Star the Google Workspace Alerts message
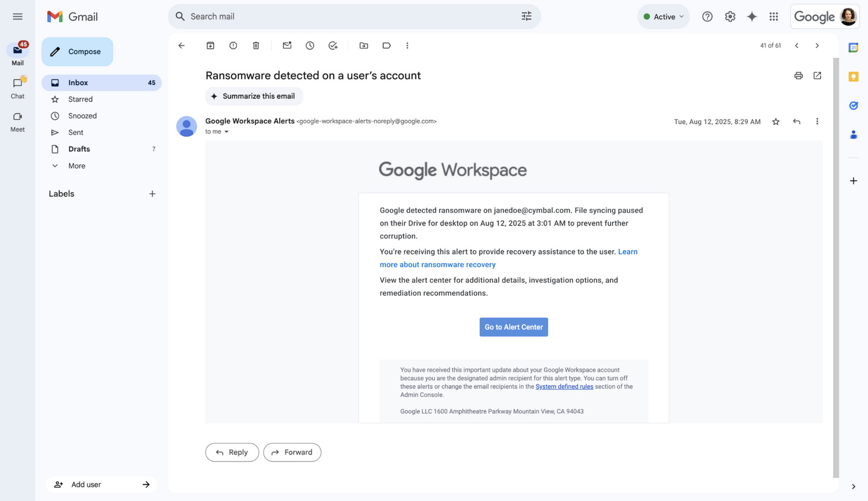Screen dimensions: 868x501 (x=775, y=121)
